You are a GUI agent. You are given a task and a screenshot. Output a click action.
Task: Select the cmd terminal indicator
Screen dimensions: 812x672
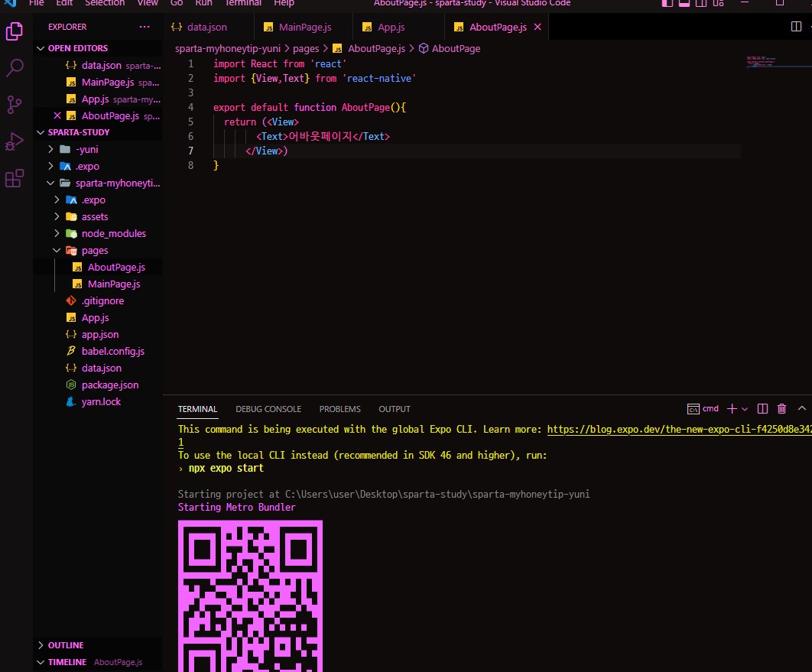tap(703, 409)
